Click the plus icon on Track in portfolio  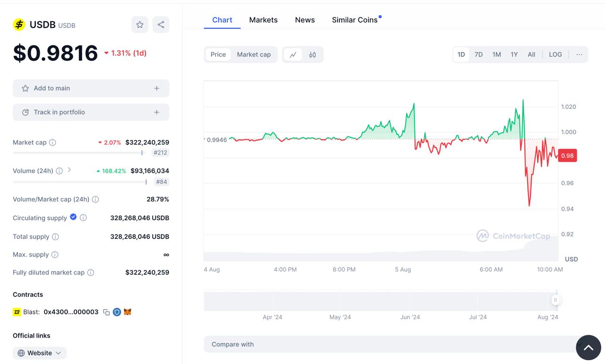click(156, 113)
